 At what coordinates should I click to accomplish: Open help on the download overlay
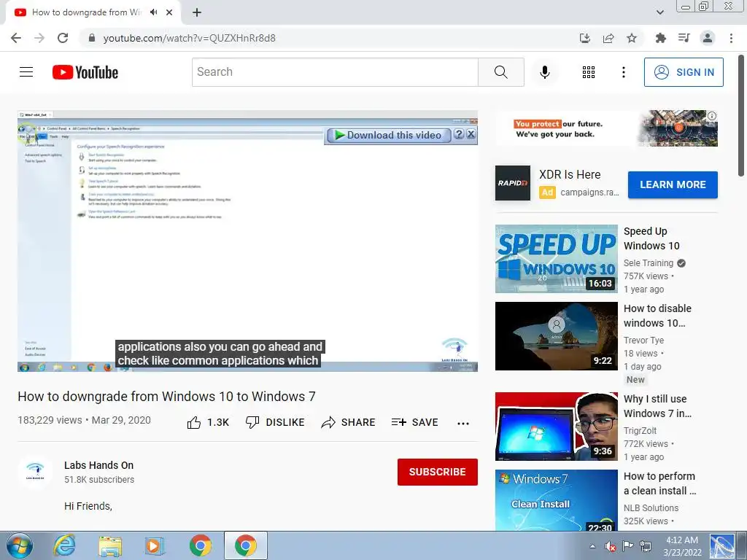click(459, 134)
